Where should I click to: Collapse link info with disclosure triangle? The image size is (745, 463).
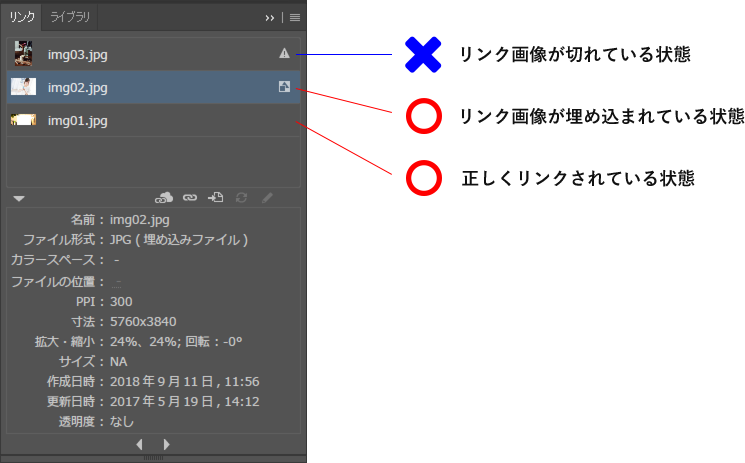19,199
